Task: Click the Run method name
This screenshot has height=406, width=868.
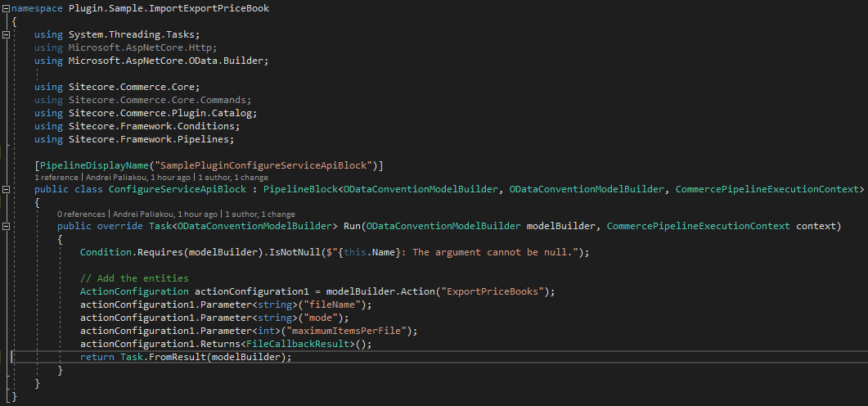Action: pos(352,226)
